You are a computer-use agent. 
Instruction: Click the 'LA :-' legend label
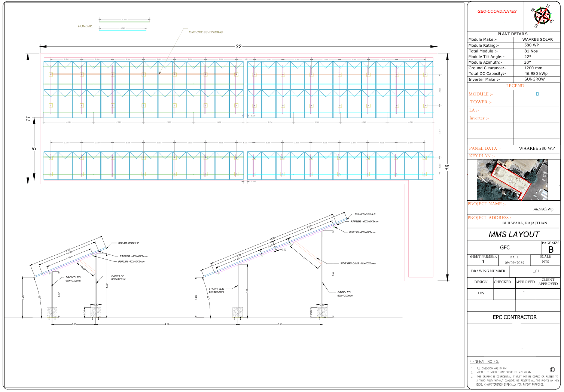pyautogui.click(x=474, y=110)
